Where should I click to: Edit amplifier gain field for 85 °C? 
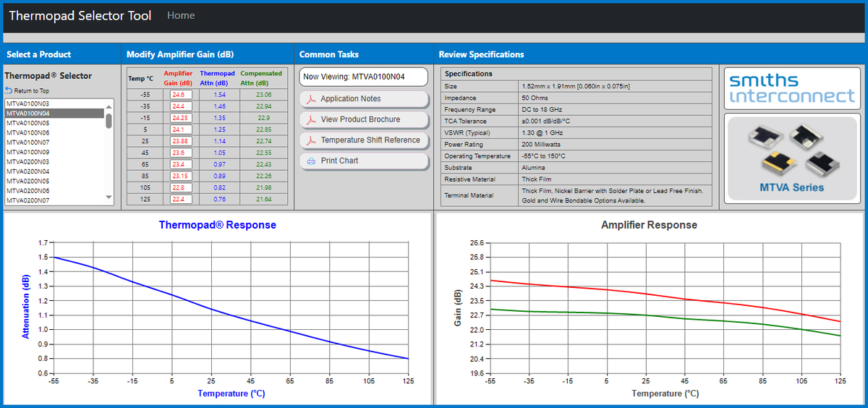click(179, 176)
